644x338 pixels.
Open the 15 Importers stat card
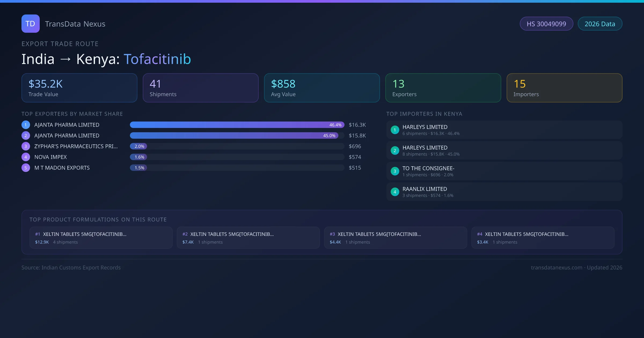point(564,88)
